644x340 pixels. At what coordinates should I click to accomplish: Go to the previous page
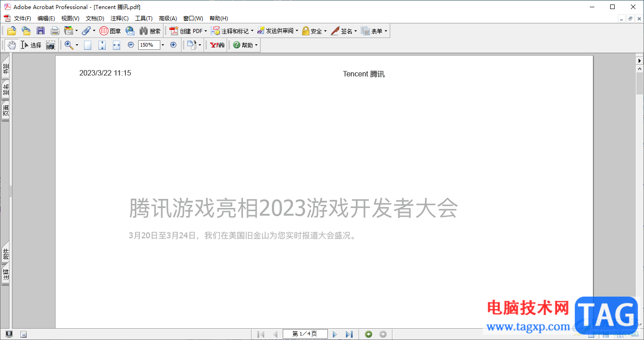275,334
